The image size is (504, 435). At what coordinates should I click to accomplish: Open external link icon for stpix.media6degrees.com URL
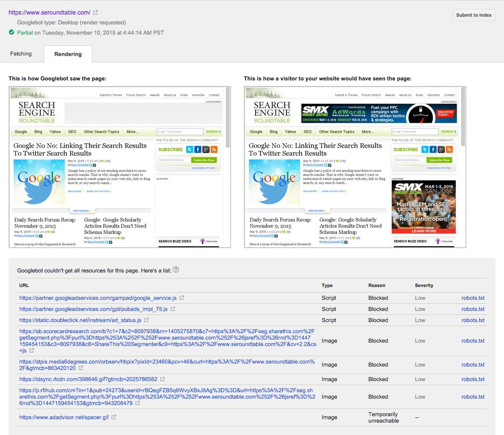coord(81,368)
